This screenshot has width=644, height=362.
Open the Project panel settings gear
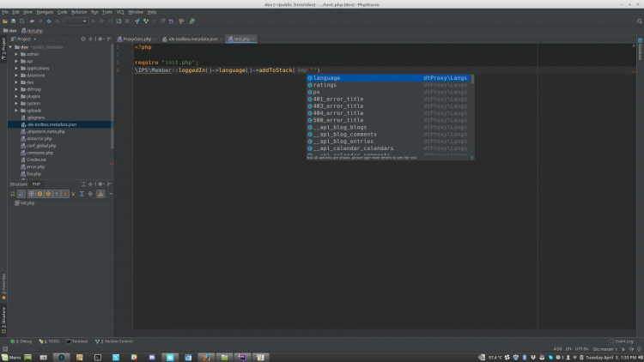100,39
